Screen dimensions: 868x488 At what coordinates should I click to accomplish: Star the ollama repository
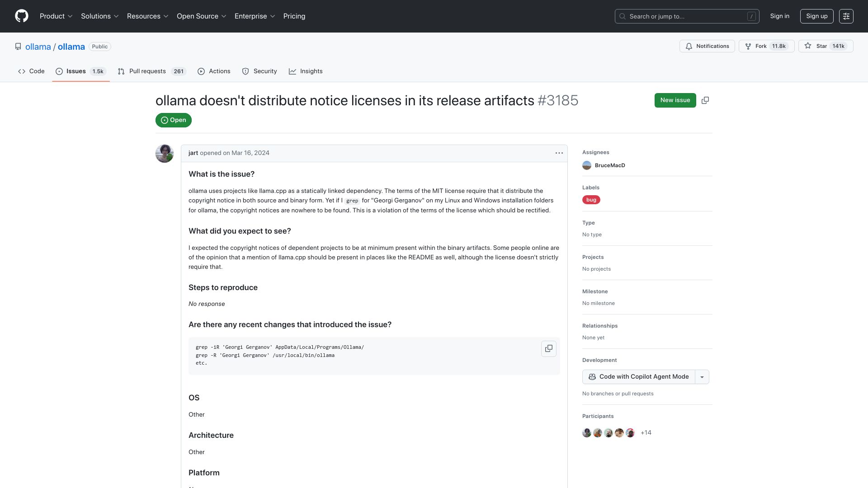pyautogui.click(x=826, y=46)
